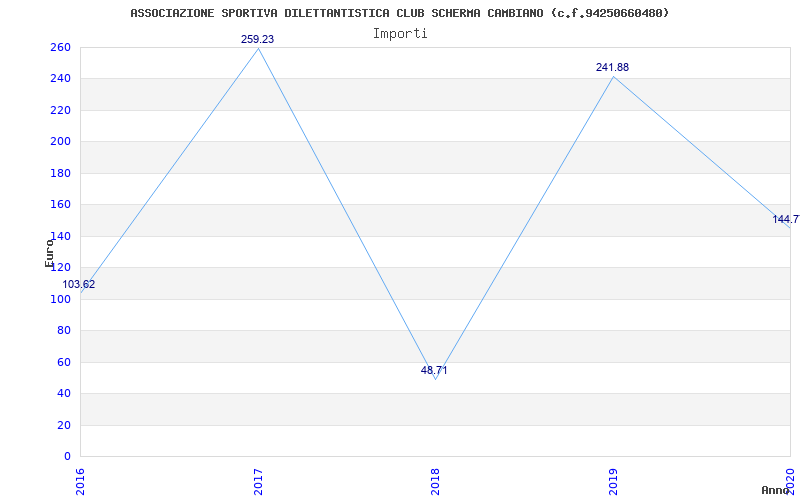The width and height of the screenshot is (800, 500).
Task: Click the 100 y-axis value
Action: (x=60, y=299)
